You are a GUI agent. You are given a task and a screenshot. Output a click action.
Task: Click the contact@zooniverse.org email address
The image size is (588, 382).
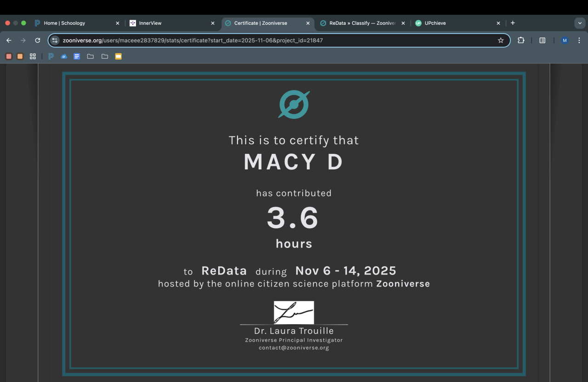[x=294, y=348]
